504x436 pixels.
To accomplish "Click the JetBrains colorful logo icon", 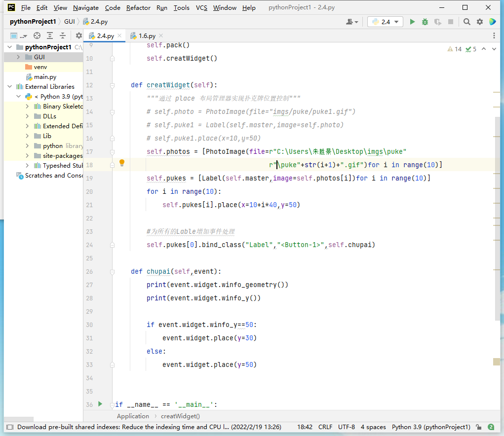I will (x=493, y=22).
